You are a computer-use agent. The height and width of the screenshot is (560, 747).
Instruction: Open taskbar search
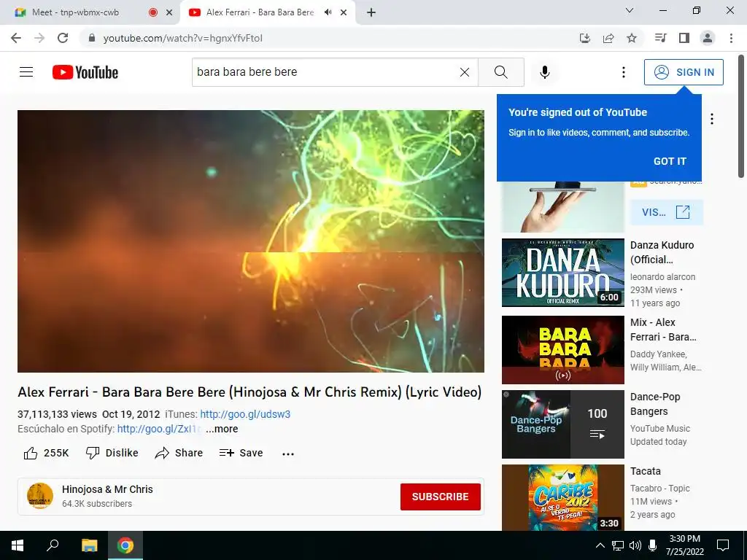click(53, 545)
